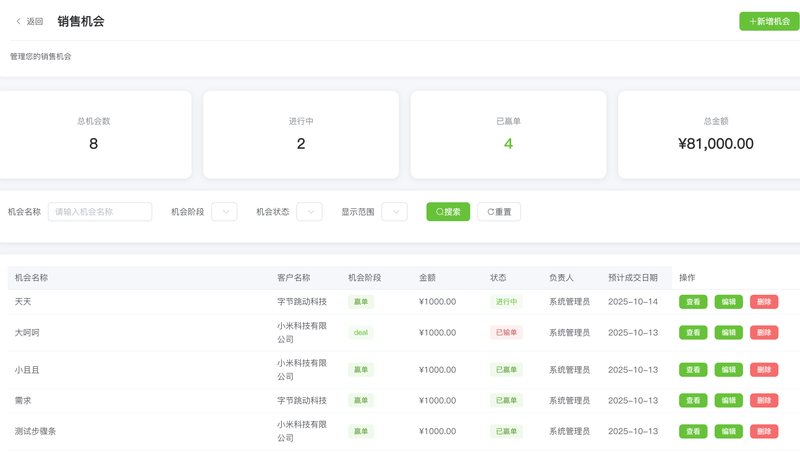The width and height of the screenshot is (800, 453).
Task: View the 测试步骤条 opportunity
Action: click(x=693, y=431)
